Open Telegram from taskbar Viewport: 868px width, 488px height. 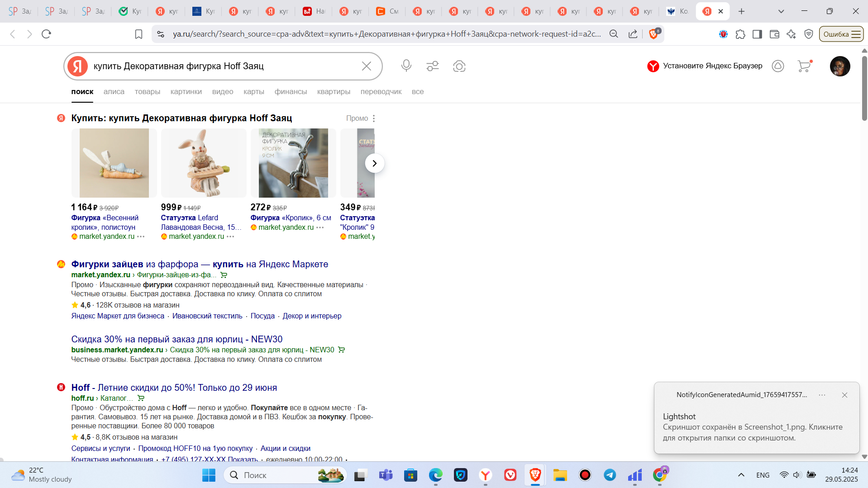(610, 475)
